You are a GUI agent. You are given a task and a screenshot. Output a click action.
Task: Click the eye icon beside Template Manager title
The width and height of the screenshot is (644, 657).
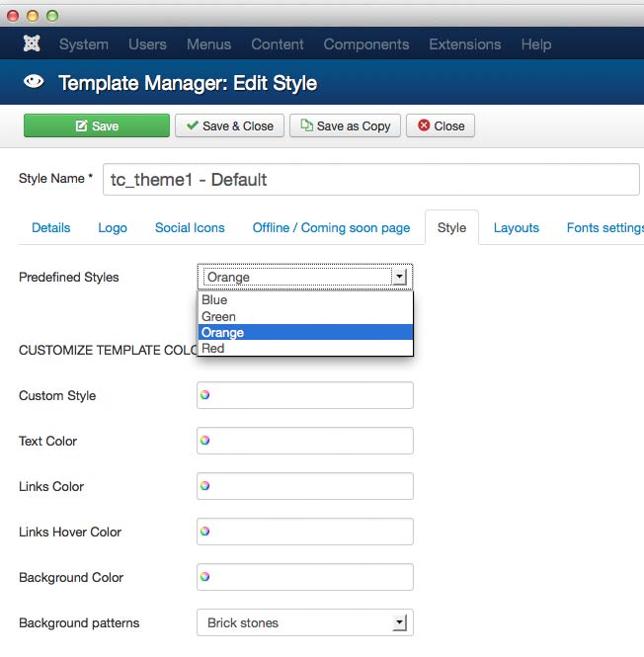(x=34, y=83)
